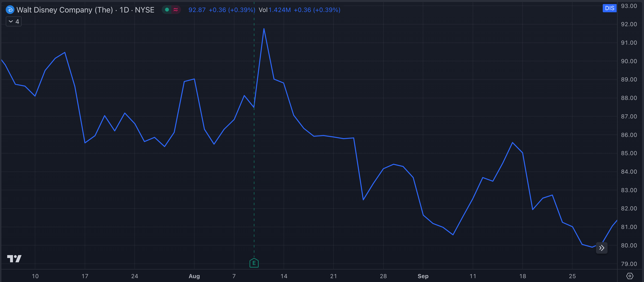Toggle the pink approximate-price indicator
Viewport: 644px width, 282px height.
pos(176,9)
